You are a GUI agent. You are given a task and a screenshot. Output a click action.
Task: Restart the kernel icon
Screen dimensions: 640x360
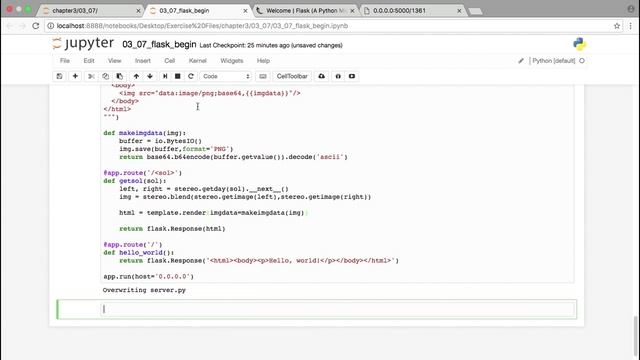[191, 76]
